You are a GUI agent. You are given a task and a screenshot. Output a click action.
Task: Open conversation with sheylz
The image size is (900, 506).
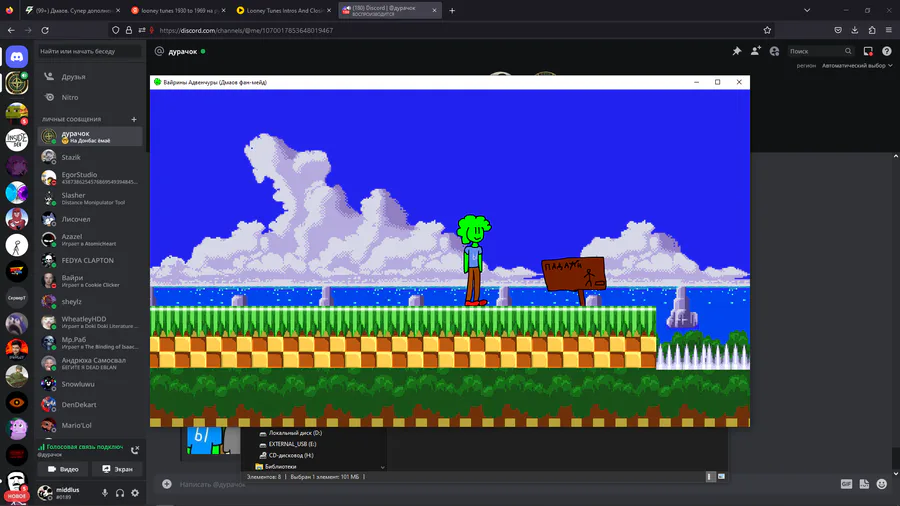[x=90, y=301]
